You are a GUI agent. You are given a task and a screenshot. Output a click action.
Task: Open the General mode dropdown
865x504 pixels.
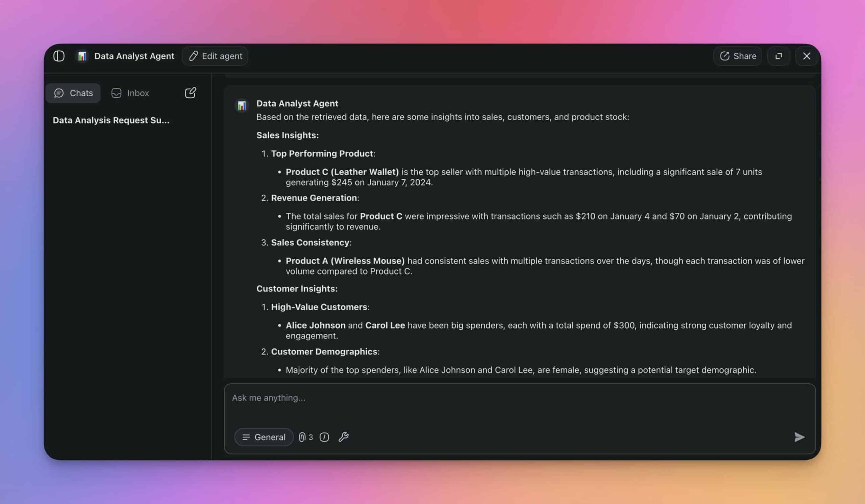tap(264, 437)
